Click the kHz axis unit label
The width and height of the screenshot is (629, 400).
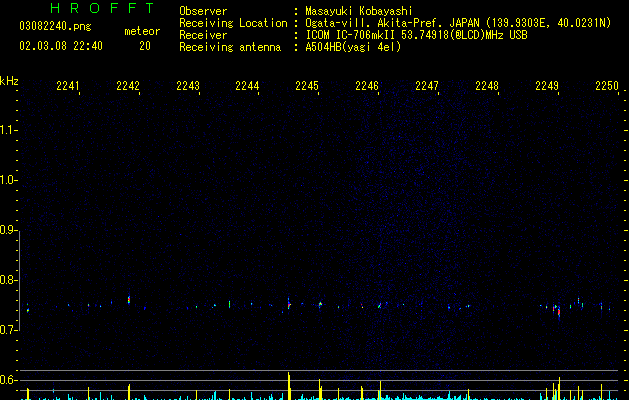(9, 81)
